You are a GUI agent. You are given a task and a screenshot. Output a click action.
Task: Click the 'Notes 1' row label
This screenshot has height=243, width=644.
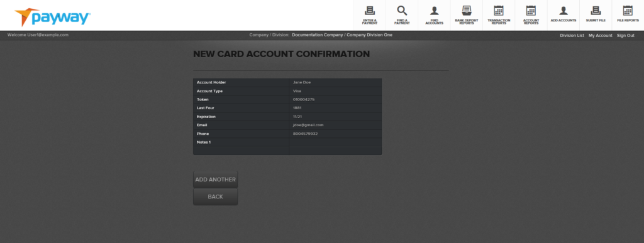tap(204, 142)
